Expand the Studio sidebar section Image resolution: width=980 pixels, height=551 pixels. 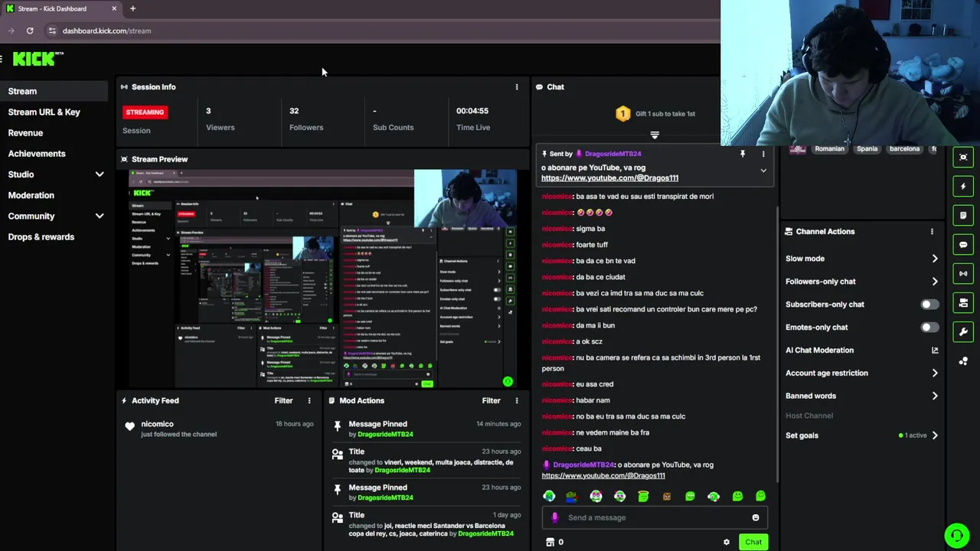tap(100, 174)
